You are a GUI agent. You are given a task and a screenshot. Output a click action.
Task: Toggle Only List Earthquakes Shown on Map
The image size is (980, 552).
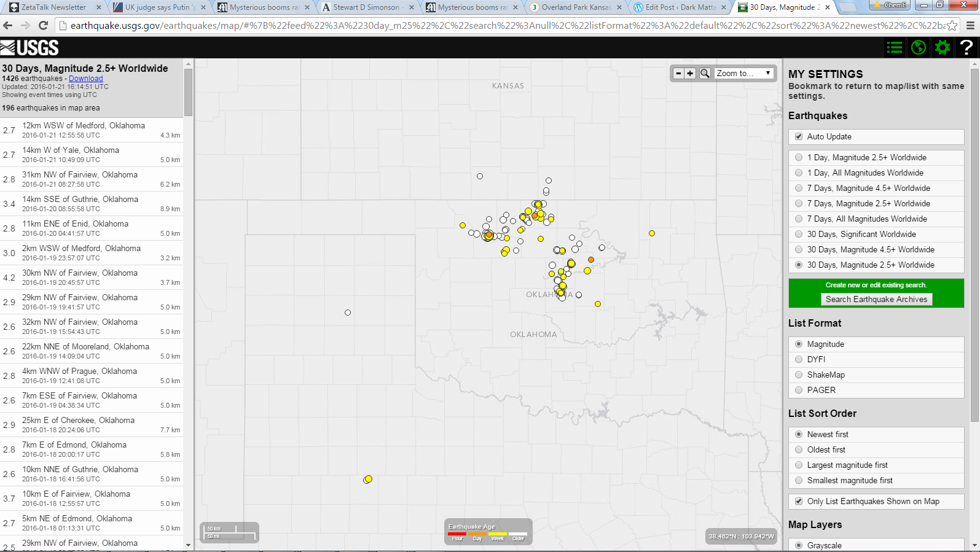[799, 501]
